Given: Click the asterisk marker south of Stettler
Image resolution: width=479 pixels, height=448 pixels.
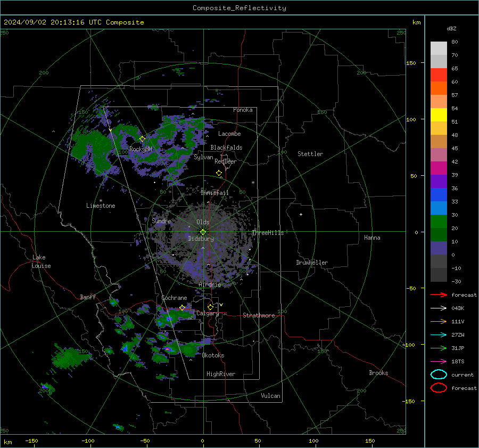Looking at the screenshot, I should click(x=253, y=183).
